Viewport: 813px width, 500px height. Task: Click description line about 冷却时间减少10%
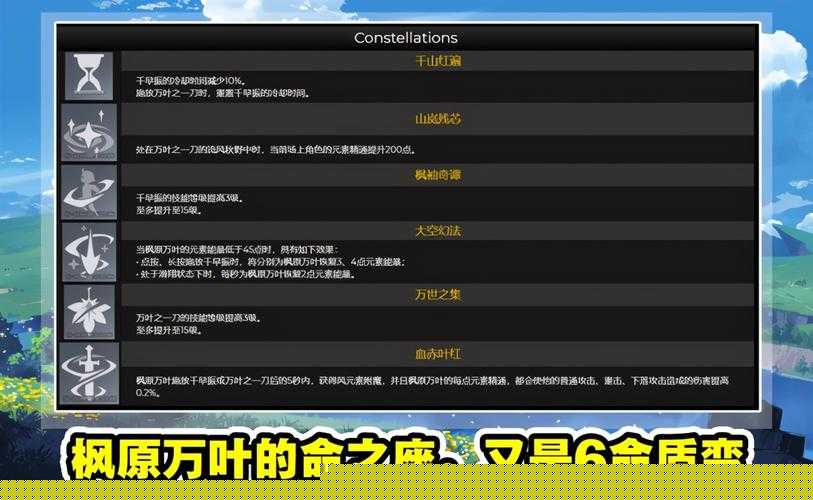(x=191, y=81)
